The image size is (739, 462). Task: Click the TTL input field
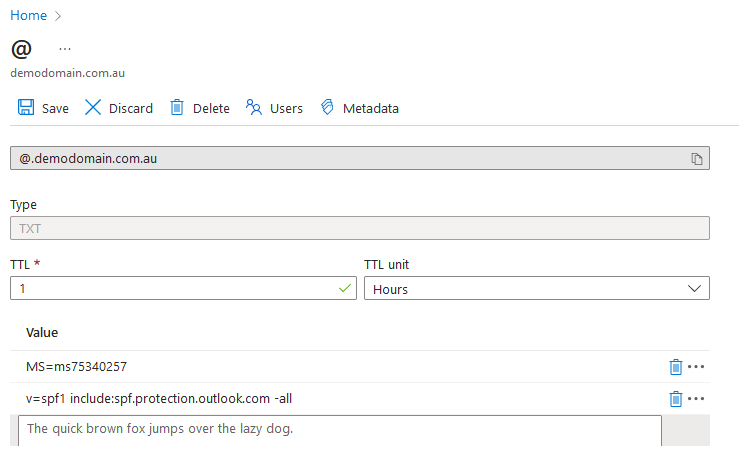click(170, 289)
